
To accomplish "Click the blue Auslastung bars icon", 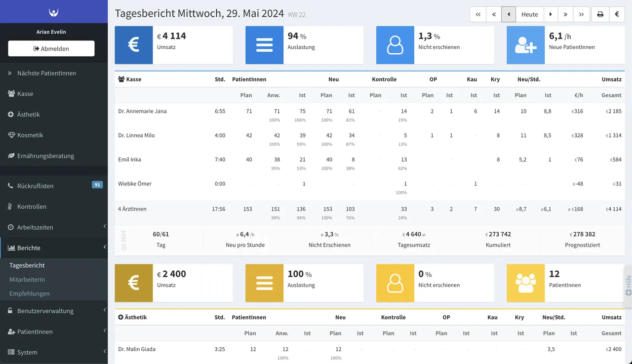I will [x=265, y=45].
